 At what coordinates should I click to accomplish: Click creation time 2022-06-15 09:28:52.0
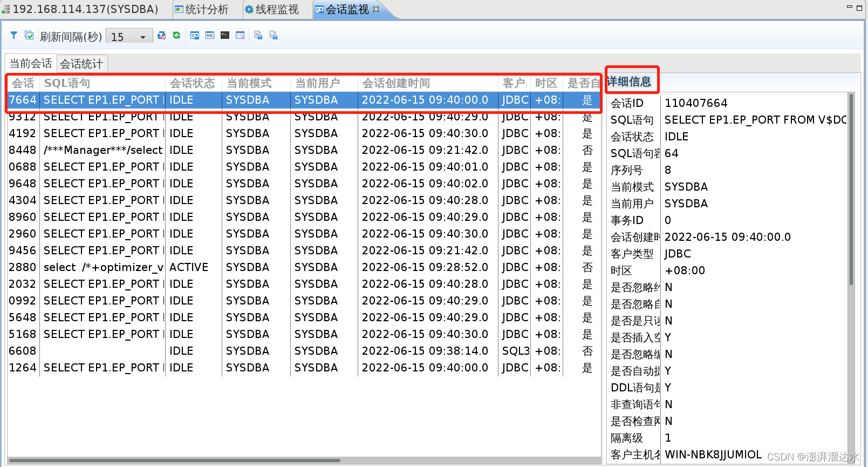tap(425, 267)
